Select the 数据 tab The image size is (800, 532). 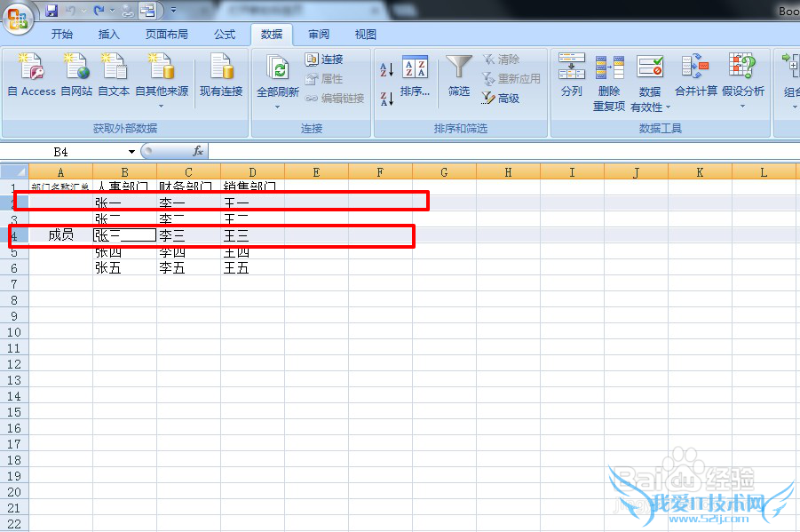coord(272,35)
